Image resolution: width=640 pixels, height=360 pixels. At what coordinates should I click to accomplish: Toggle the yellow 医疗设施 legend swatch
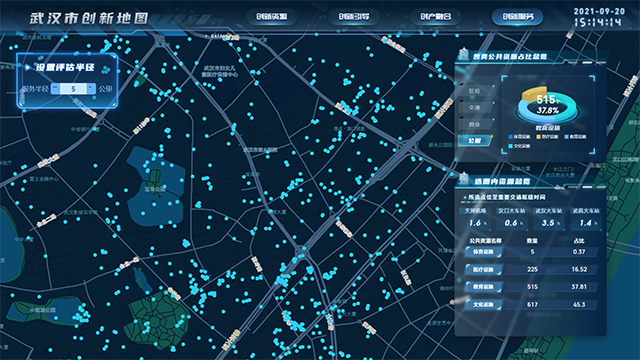pyautogui.click(x=538, y=137)
